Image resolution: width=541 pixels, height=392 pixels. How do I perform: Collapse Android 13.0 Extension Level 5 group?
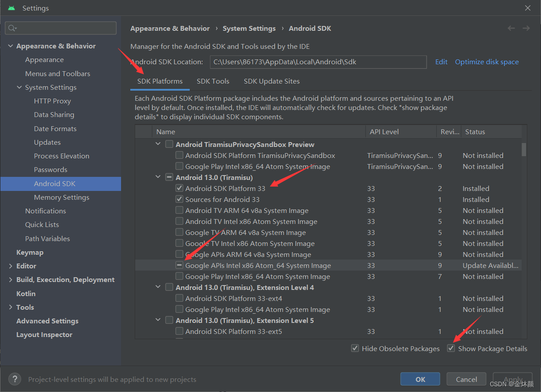click(x=158, y=320)
